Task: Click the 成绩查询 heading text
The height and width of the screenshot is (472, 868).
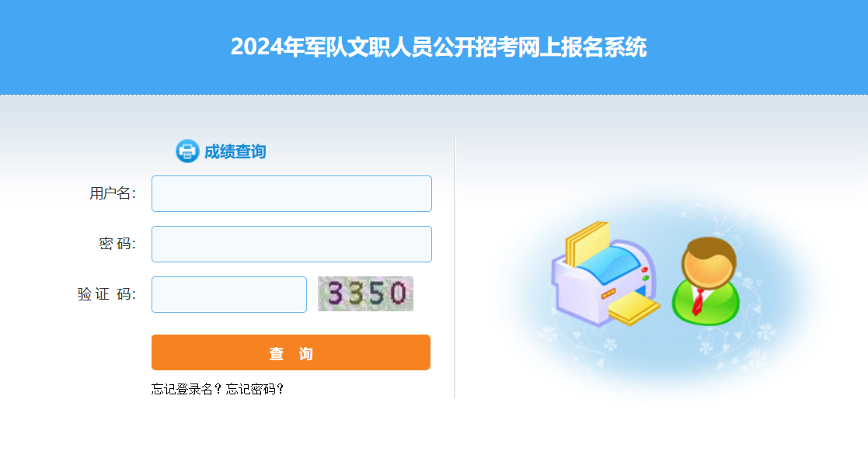Action: click(x=235, y=151)
